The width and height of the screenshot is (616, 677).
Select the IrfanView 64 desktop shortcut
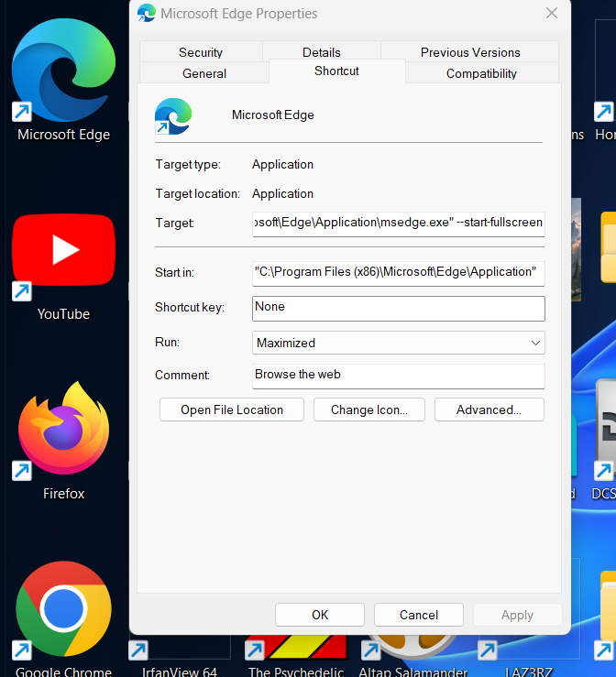click(x=180, y=648)
